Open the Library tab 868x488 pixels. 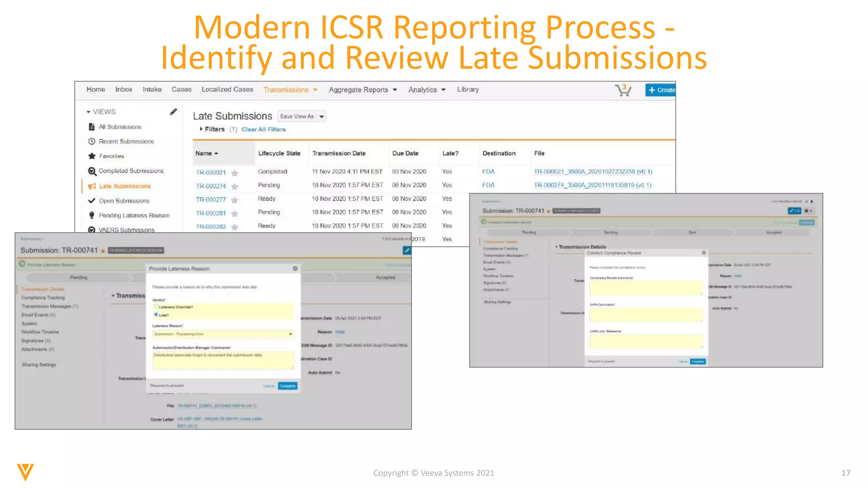[468, 89]
